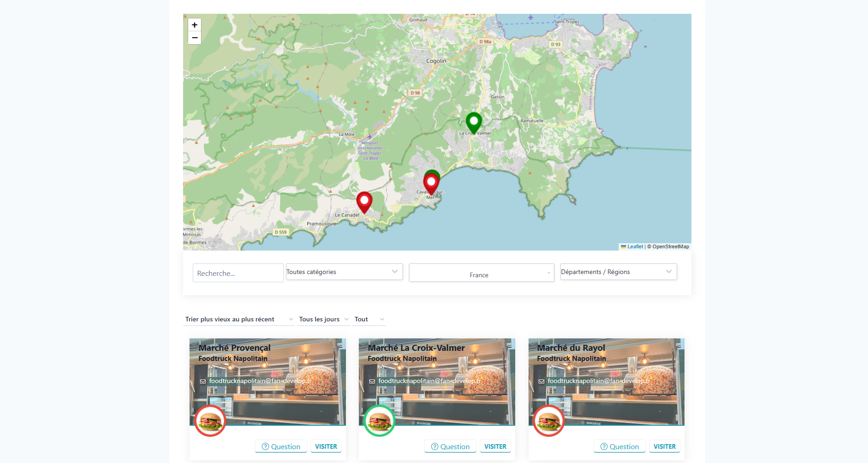The height and width of the screenshot is (463, 868).
Task: Click VISITER on Marché La Croix-Valmer
Action: (495, 446)
